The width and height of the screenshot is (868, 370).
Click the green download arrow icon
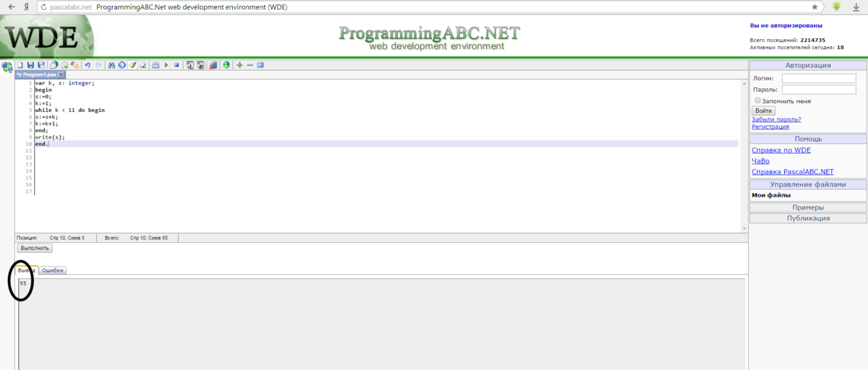pyautogui.click(x=836, y=7)
